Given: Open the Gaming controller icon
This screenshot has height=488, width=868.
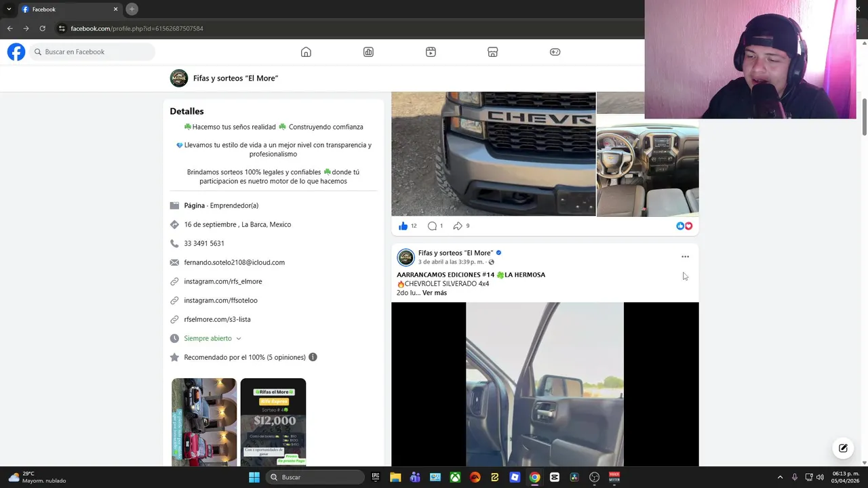Looking at the screenshot, I should click(x=555, y=52).
